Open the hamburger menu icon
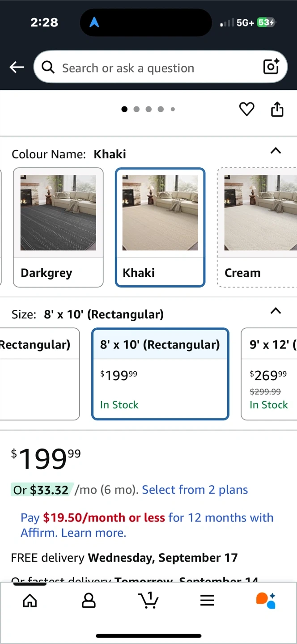The image size is (297, 644). pyautogui.click(x=207, y=601)
